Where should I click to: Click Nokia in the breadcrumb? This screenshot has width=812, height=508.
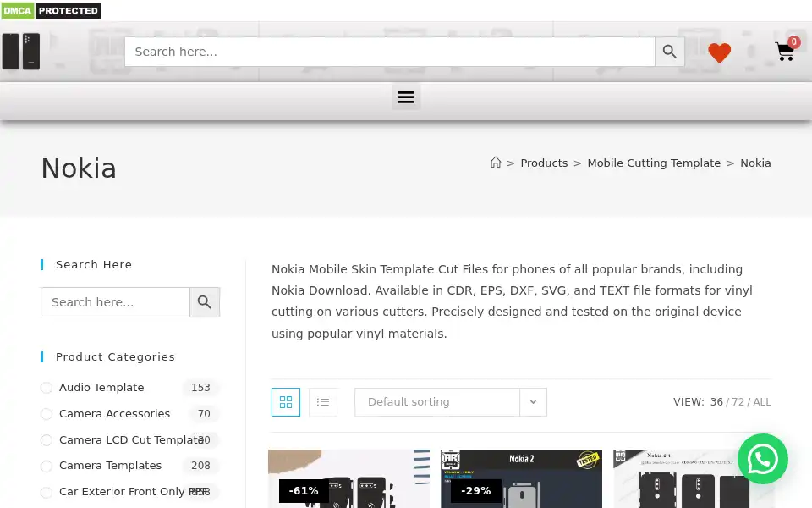pos(755,163)
